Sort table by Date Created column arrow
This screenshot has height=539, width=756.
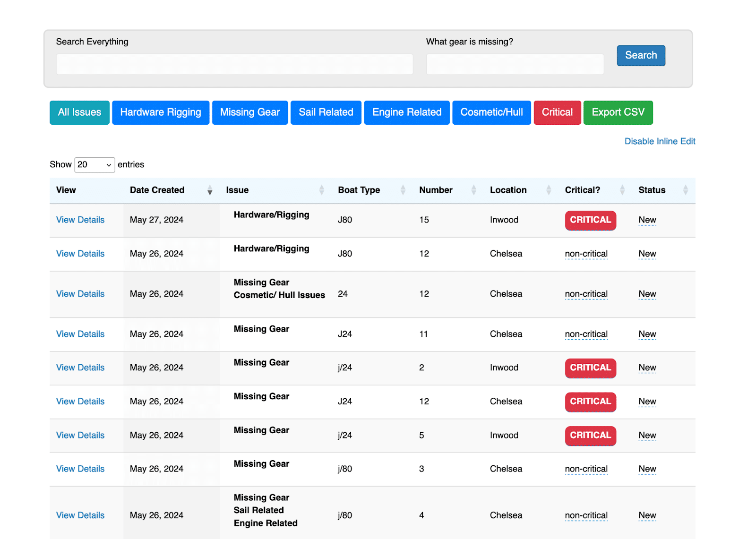click(209, 190)
